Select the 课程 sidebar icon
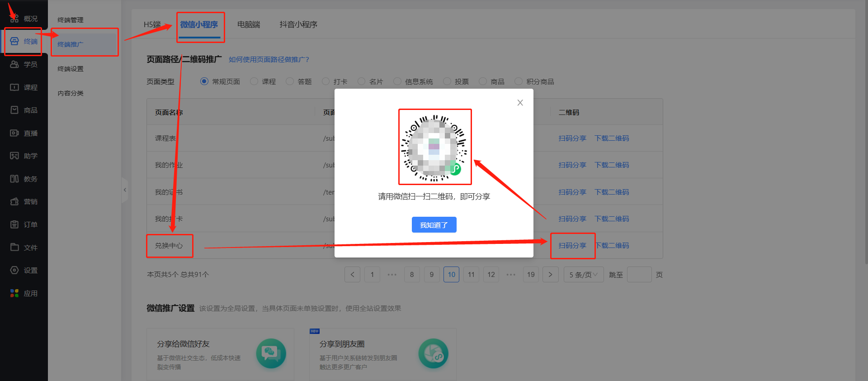Image resolution: width=868 pixels, height=381 pixels. 14,87
